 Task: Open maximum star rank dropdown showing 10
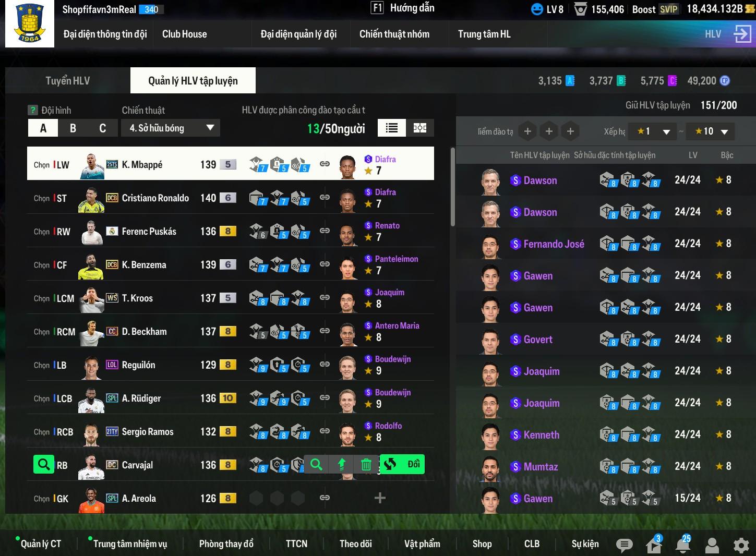point(711,131)
